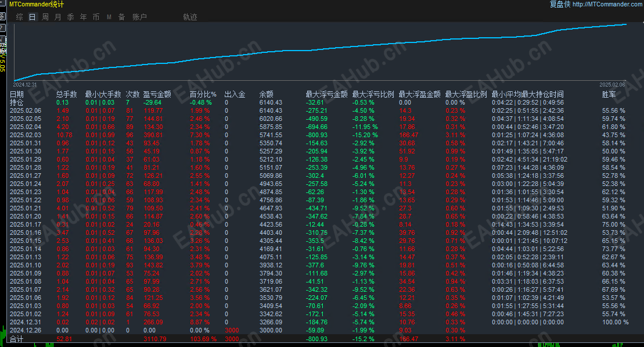Click the 余额 column header
Screen dimensions: 644x347
267,94
